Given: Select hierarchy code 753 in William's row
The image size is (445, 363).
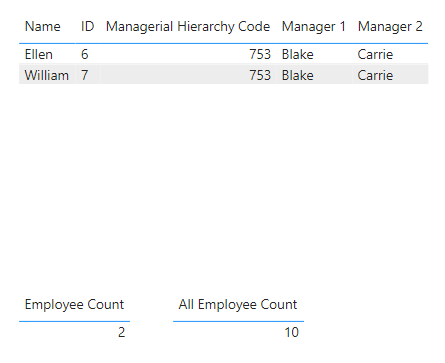Looking at the screenshot, I should point(260,75).
